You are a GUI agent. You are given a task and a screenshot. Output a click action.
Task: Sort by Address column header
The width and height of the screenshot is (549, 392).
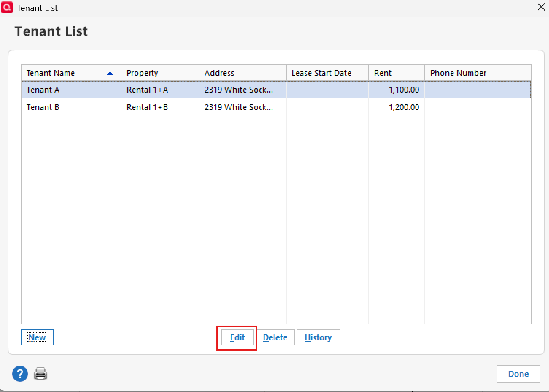242,73
